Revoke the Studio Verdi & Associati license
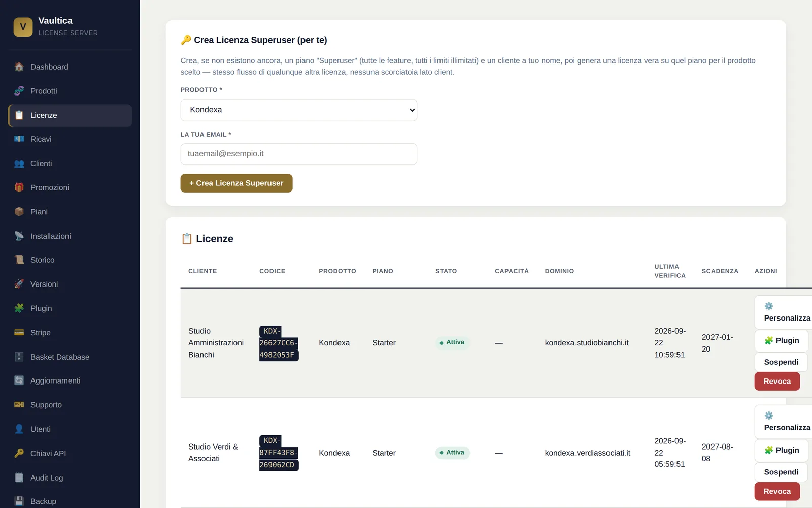The image size is (812, 508). [x=777, y=492]
